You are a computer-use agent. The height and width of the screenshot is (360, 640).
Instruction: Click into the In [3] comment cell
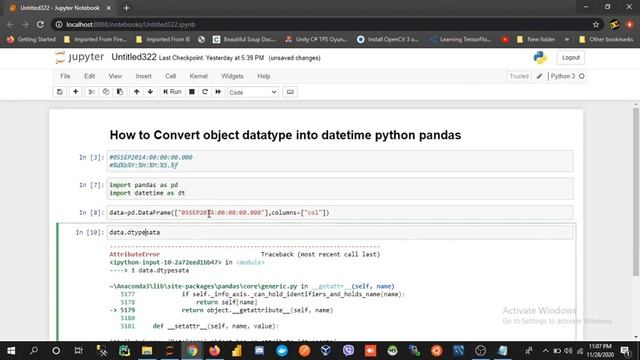[340, 161]
